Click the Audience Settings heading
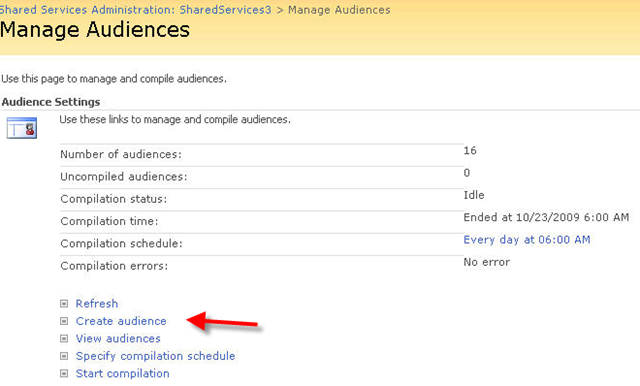Viewport: 640px width, 386px height. click(x=51, y=102)
